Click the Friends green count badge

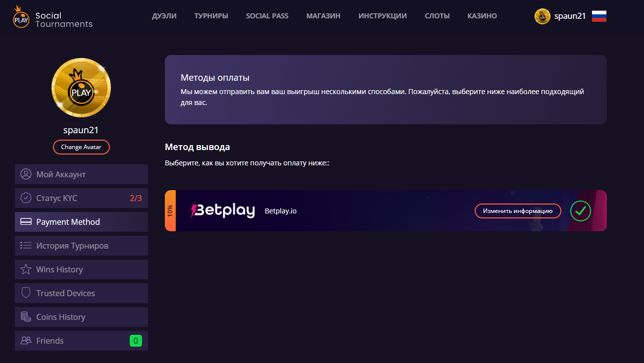tap(136, 341)
